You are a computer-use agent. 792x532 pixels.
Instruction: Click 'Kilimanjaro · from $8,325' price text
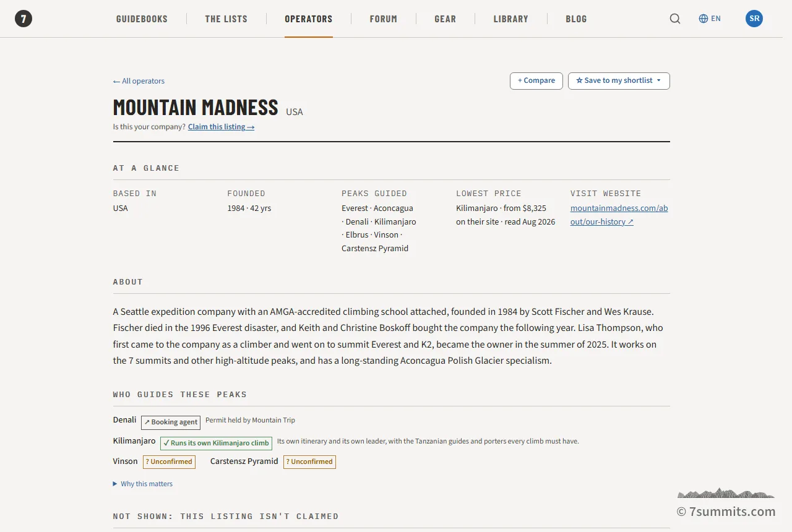pyautogui.click(x=501, y=208)
